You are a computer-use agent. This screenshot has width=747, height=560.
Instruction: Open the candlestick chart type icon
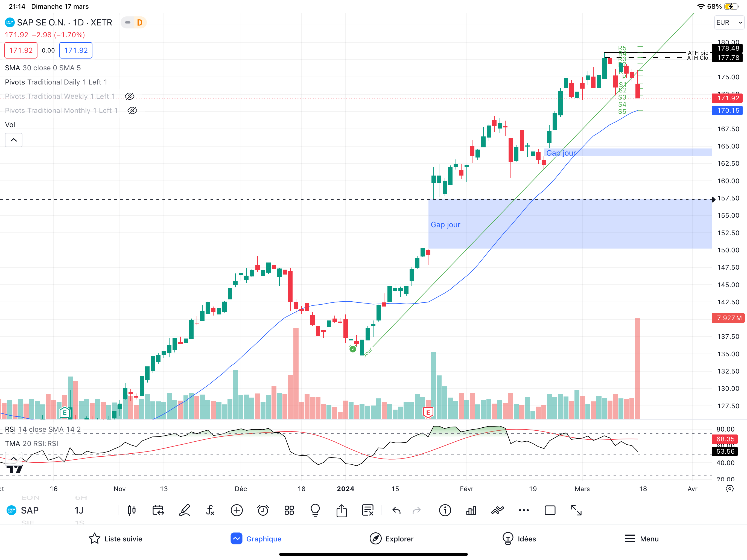(132, 510)
